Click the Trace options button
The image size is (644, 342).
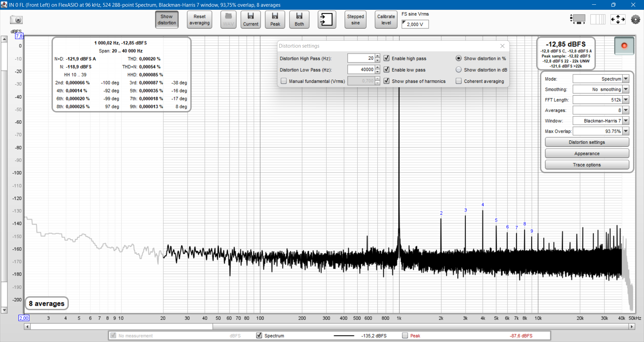[x=587, y=165]
